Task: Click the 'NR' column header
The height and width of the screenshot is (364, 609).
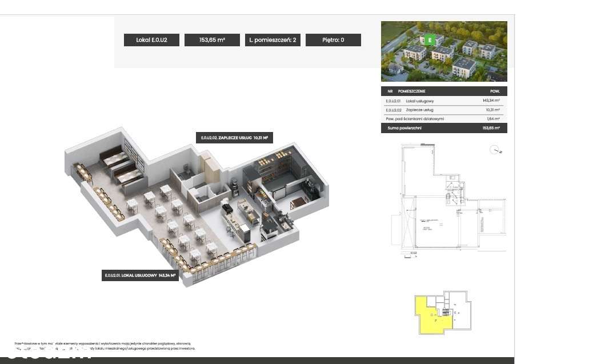Action: coord(390,91)
